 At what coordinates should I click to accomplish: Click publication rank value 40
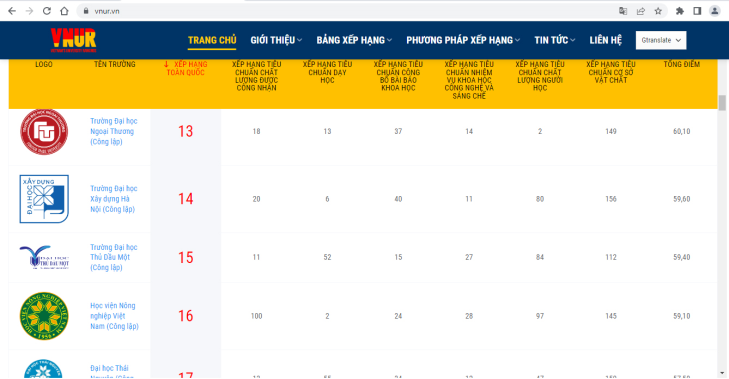click(398, 199)
